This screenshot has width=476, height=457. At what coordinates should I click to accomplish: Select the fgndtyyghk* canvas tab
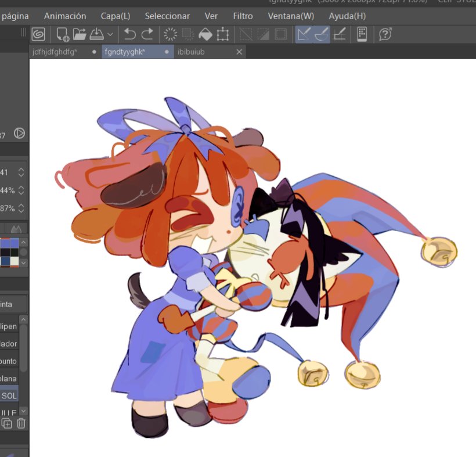pos(138,52)
